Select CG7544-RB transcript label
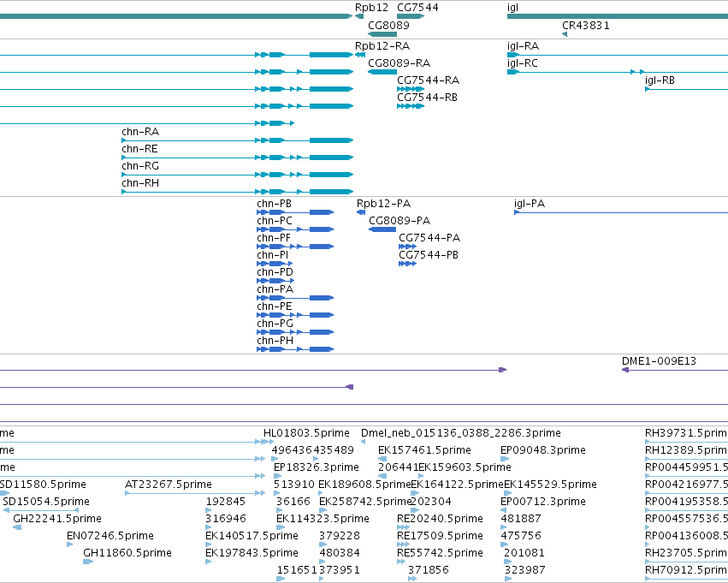The image size is (728, 583). tap(427, 97)
